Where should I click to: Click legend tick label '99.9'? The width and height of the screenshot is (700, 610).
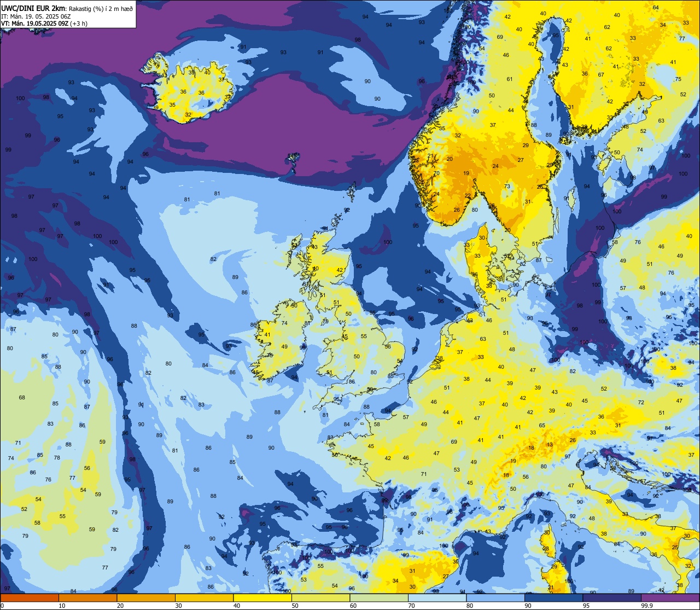click(x=647, y=606)
